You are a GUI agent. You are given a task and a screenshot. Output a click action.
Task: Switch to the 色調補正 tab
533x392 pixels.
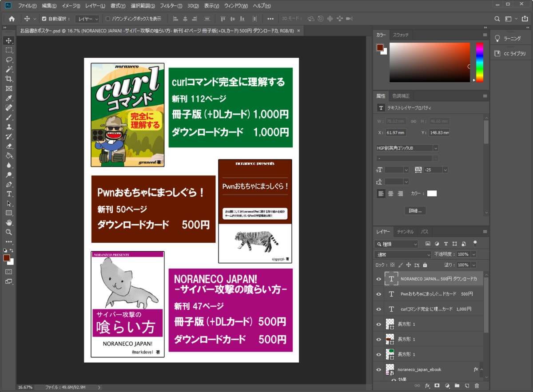tap(401, 96)
